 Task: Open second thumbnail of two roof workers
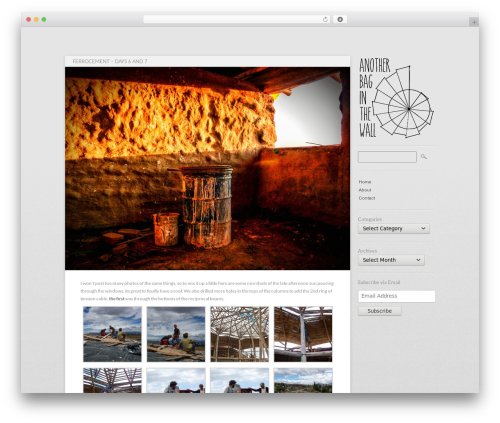tap(176, 334)
